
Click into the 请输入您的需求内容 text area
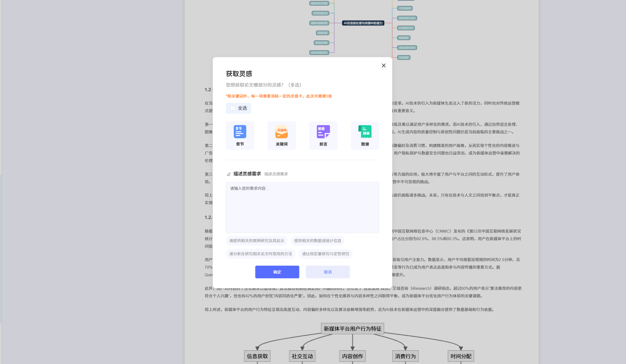click(302, 208)
